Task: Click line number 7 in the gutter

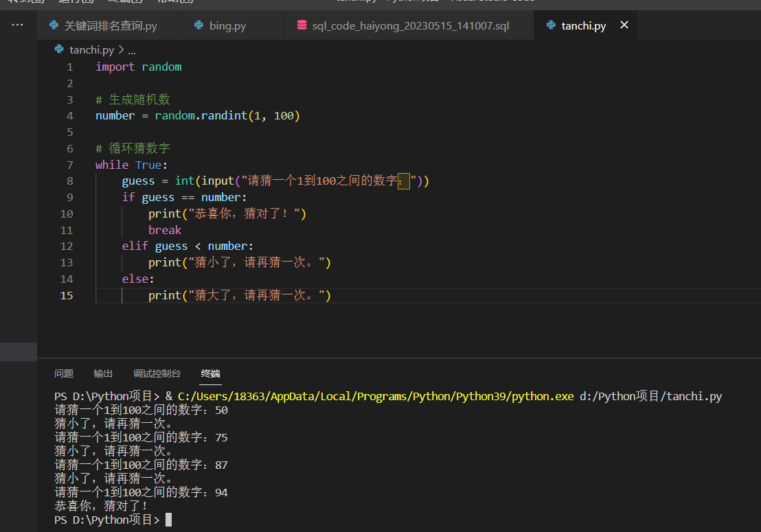Action: pyautogui.click(x=70, y=165)
